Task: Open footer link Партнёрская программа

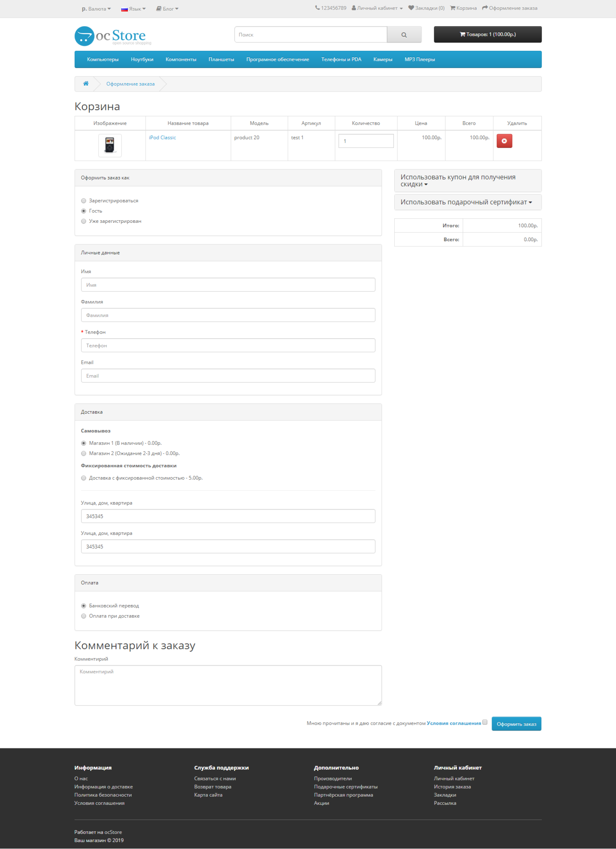Action: [343, 795]
